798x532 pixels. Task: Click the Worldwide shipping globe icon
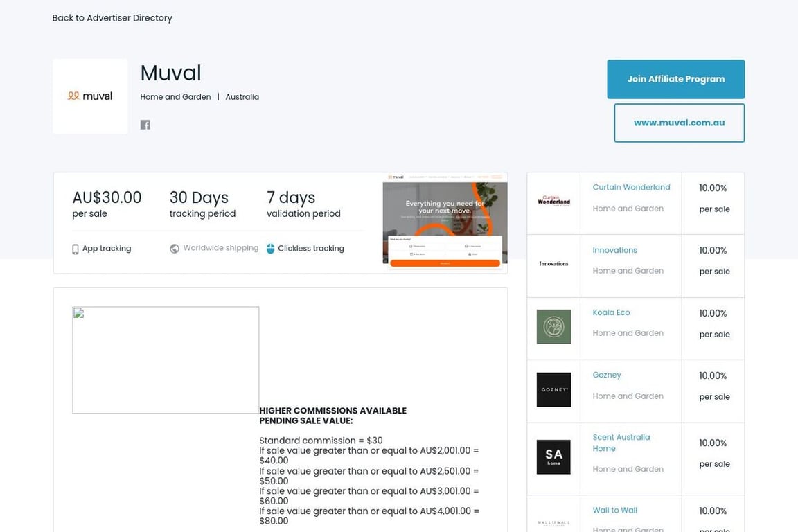pos(175,249)
